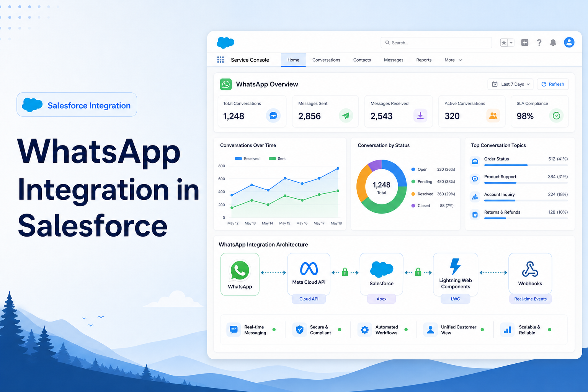
Task: Open the Reports tab
Action: [424, 60]
